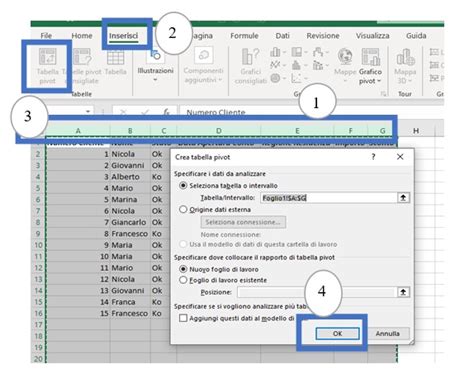Image resolution: width=474 pixels, height=383 pixels.
Task: Expand the Mappe dropdown arrow
Action: click(345, 81)
